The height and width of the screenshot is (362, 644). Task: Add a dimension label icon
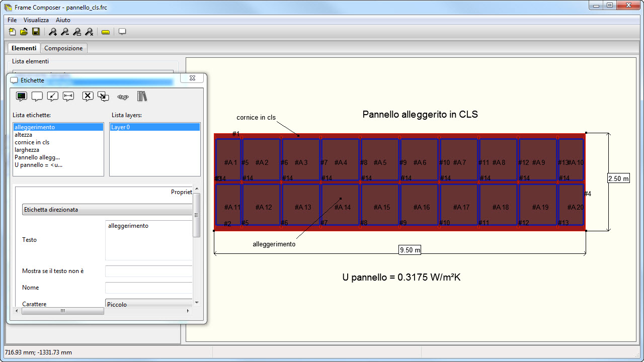[x=68, y=96]
